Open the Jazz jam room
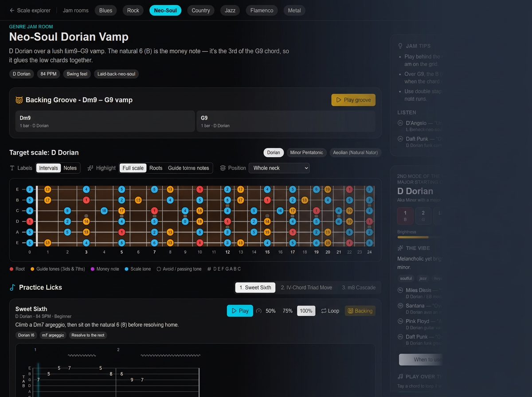The width and height of the screenshot is (532, 397). pyautogui.click(x=230, y=10)
